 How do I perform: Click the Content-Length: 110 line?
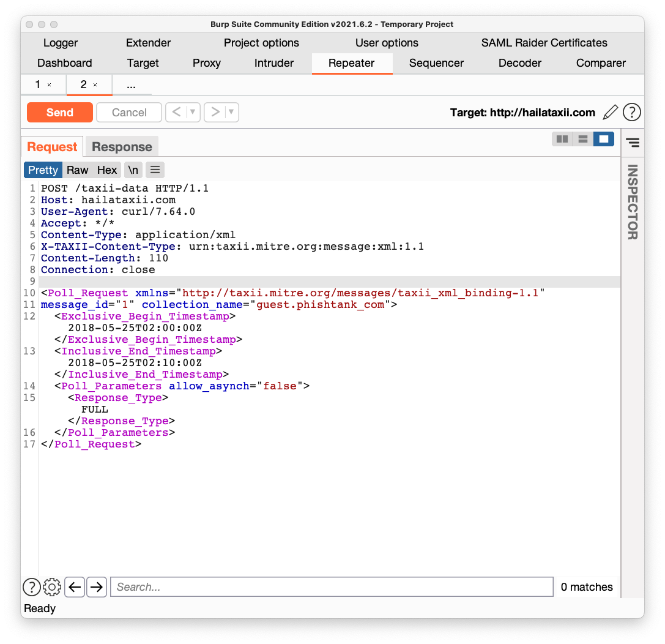105,258
